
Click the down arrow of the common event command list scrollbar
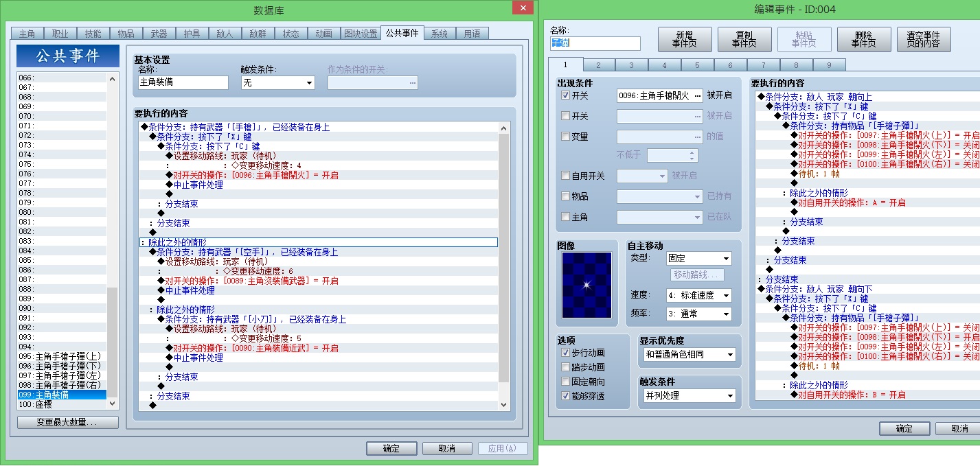503,405
